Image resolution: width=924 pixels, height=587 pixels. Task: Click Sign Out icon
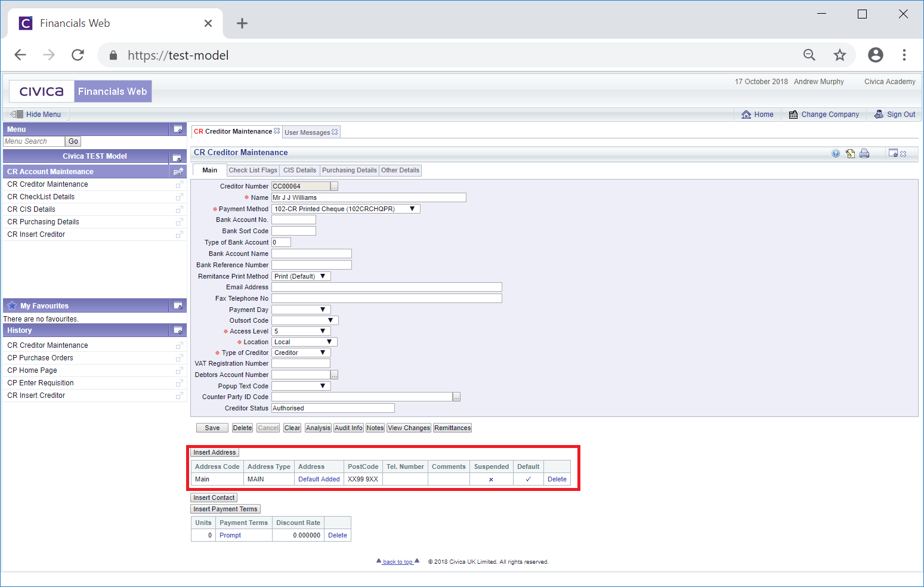tap(879, 115)
